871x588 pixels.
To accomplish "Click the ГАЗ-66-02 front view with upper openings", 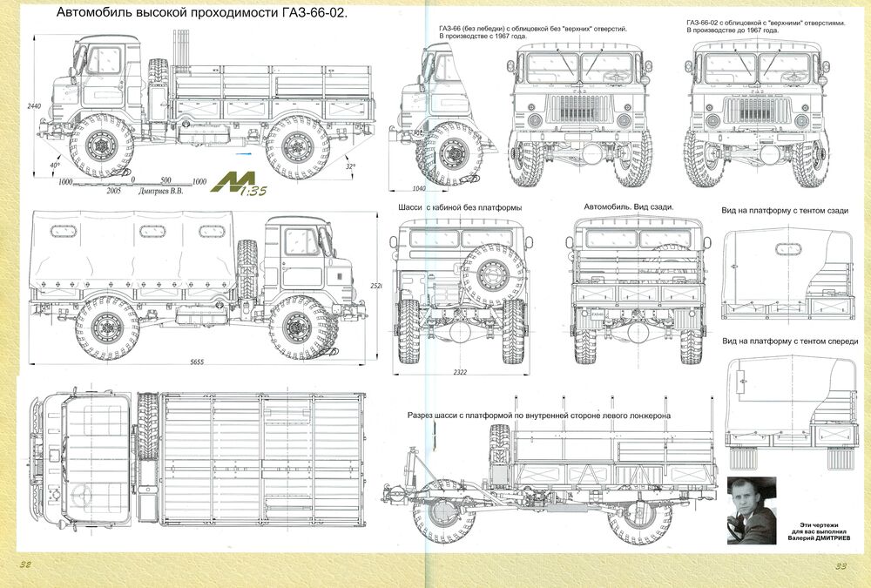I will [757, 116].
